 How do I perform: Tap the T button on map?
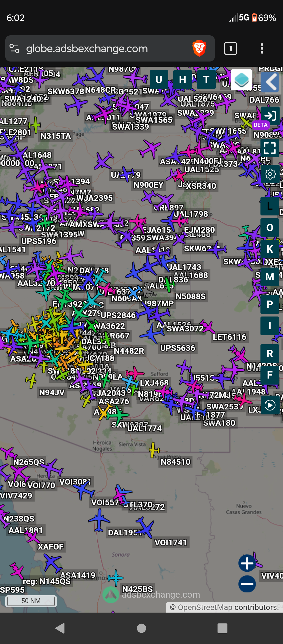tap(206, 79)
